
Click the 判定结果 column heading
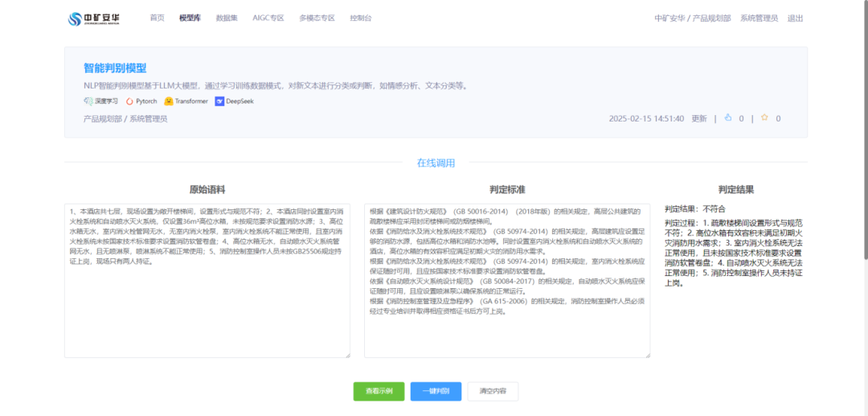point(736,189)
